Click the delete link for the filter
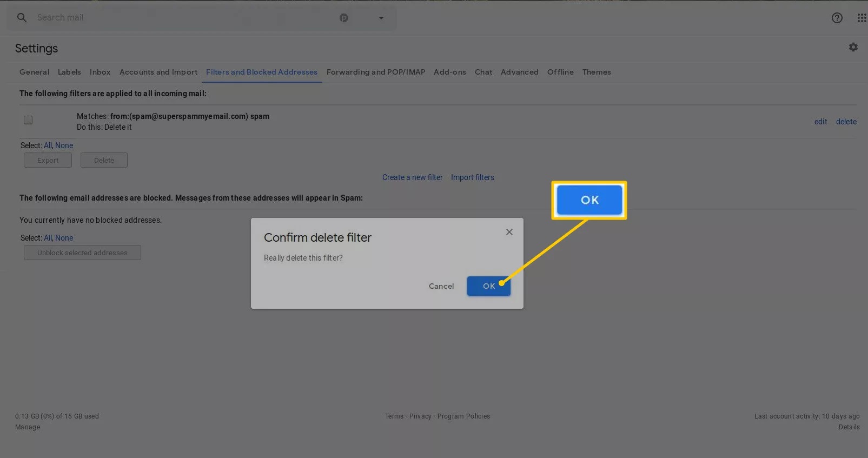Viewport: 868px width, 458px height. coord(846,122)
